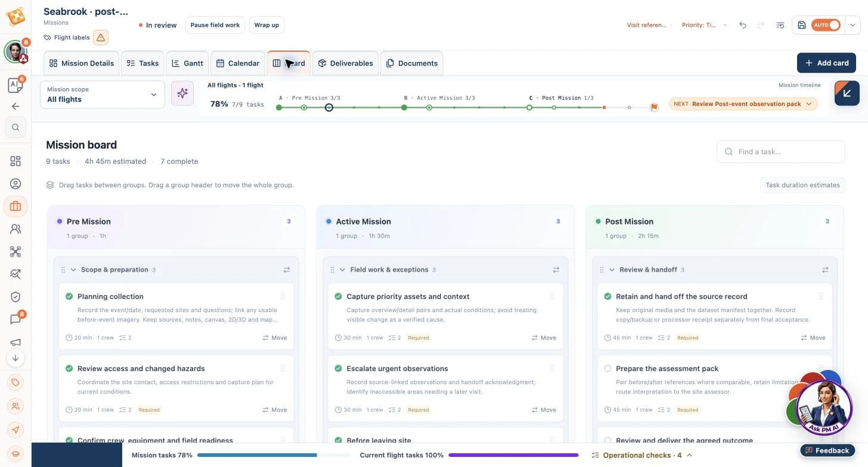Click the AI sparkle icon beside Mission scope

coord(182,94)
